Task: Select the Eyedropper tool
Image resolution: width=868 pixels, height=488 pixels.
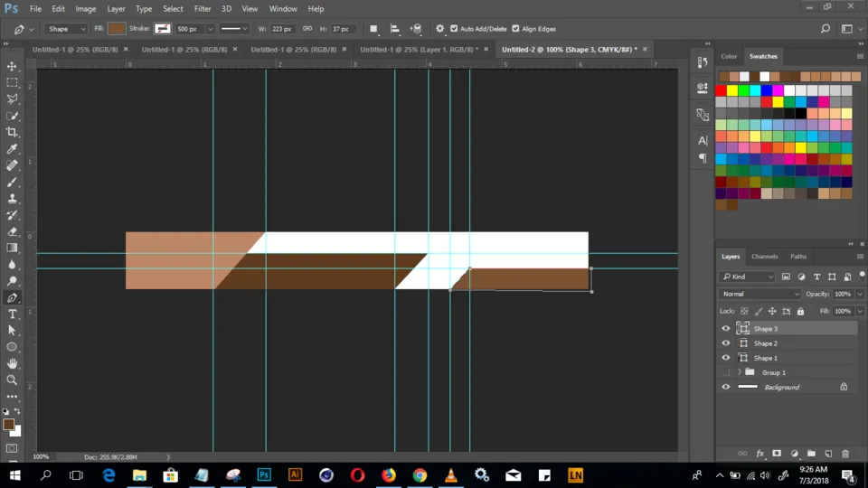Action: pos(12,149)
